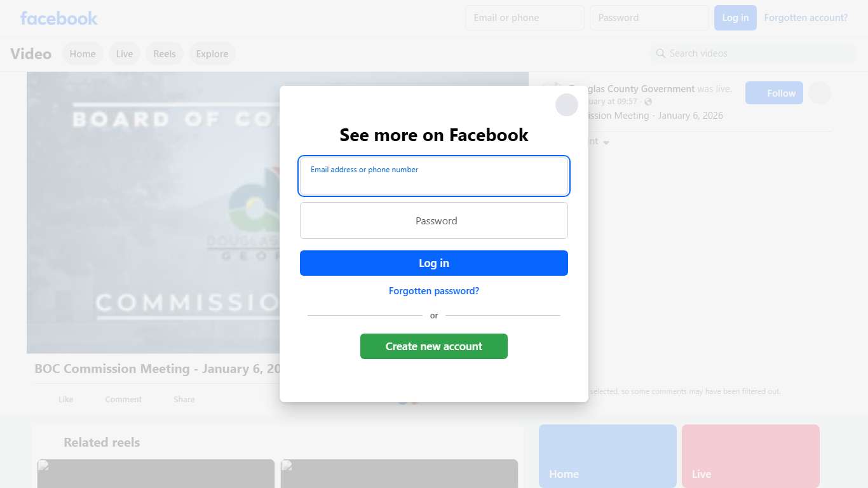Select the Explore tab
Image resolution: width=868 pixels, height=488 pixels.
[x=212, y=54]
